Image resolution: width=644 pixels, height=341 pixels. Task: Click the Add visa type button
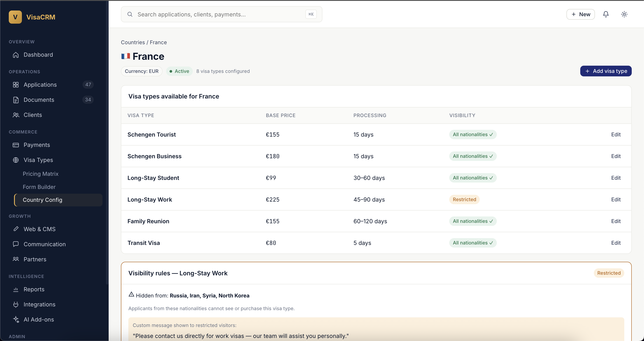pyautogui.click(x=606, y=71)
